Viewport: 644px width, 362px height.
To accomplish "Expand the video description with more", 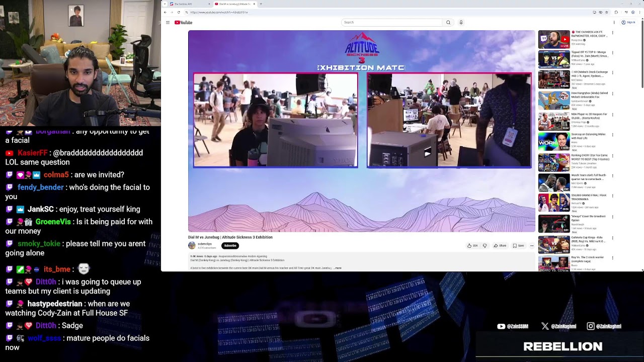I will click(338, 268).
